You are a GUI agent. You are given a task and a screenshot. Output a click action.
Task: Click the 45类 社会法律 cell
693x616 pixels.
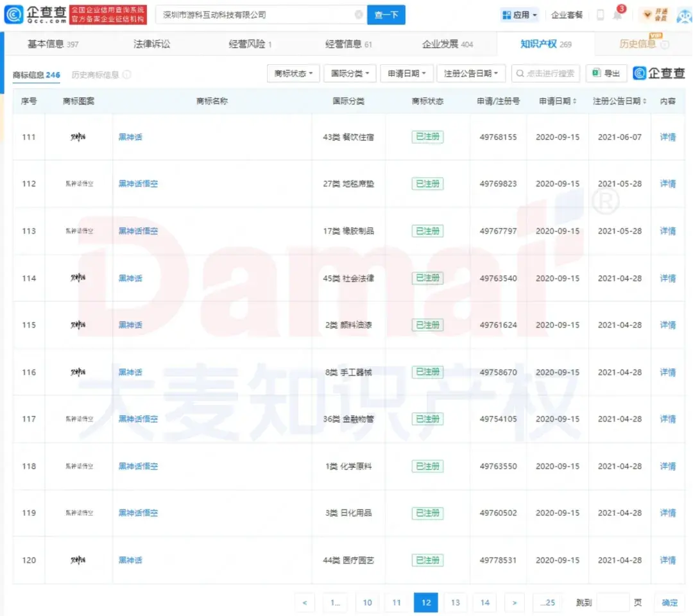[348, 278]
